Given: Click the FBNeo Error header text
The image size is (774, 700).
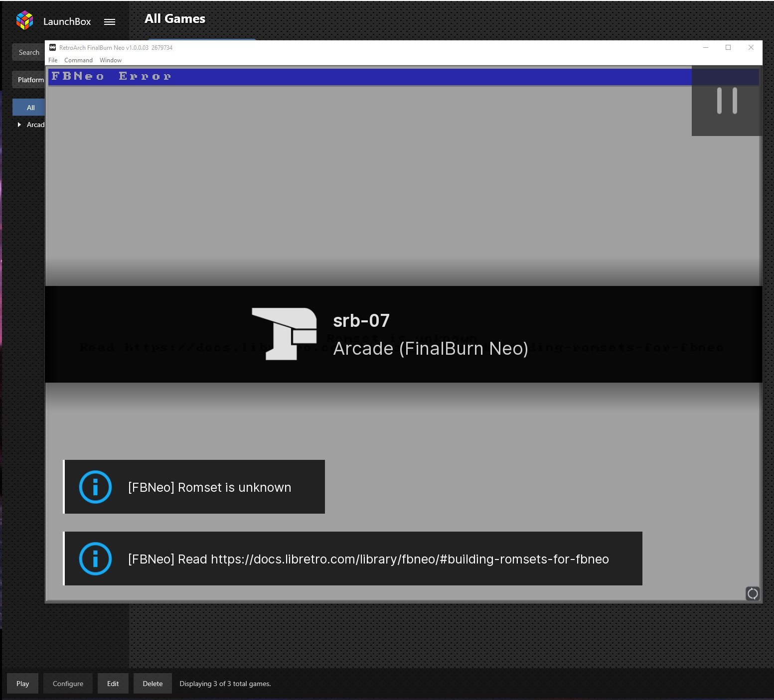Looking at the screenshot, I should (111, 76).
